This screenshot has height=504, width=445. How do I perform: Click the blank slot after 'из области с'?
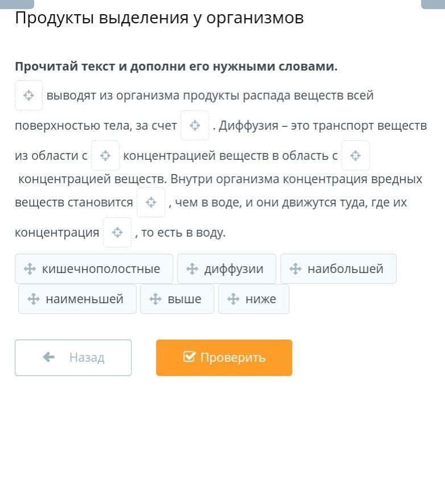click(x=105, y=155)
